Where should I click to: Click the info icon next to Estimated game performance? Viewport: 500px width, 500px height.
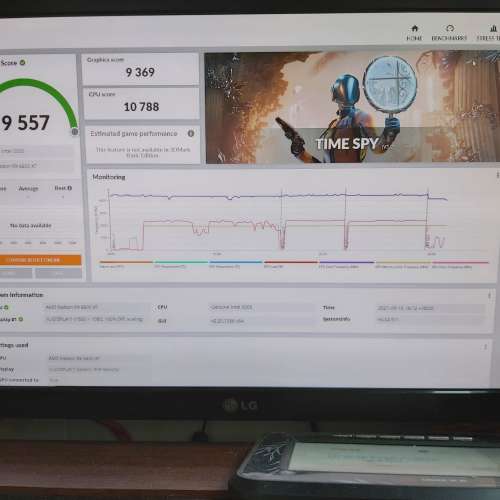191,133
